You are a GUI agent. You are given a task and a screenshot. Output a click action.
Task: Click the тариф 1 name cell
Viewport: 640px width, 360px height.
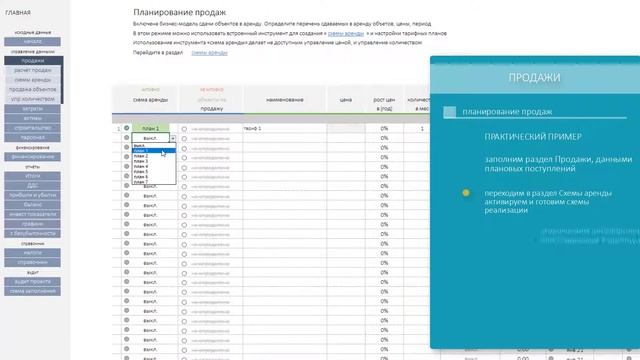(x=284, y=129)
